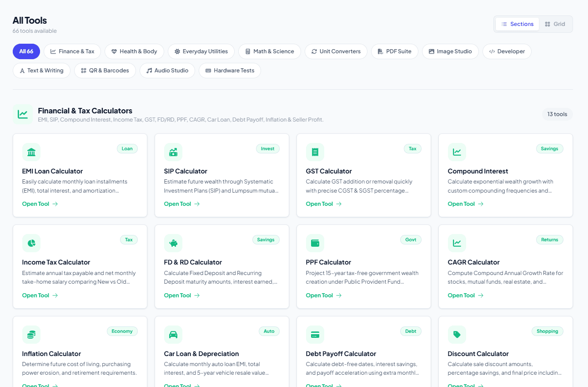Viewport: 588px width, 387px height.
Task: Open Tool link for SIP Calculator
Action: (182, 204)
